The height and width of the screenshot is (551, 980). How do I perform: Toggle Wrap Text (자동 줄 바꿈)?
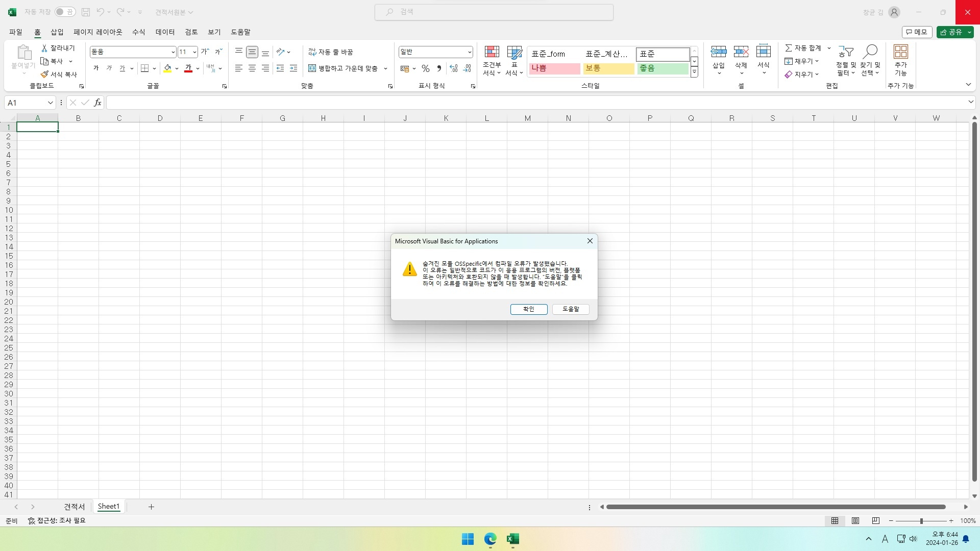[x=331, y=52]
